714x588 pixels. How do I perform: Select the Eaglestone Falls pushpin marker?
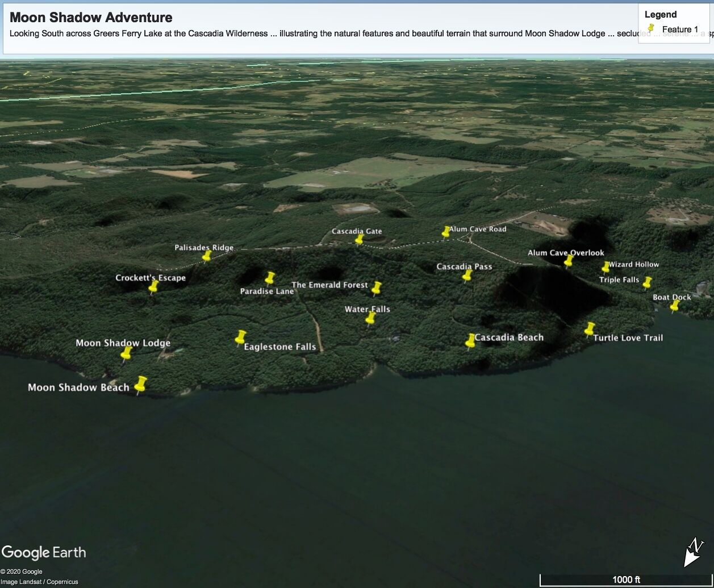coord(241,337)
